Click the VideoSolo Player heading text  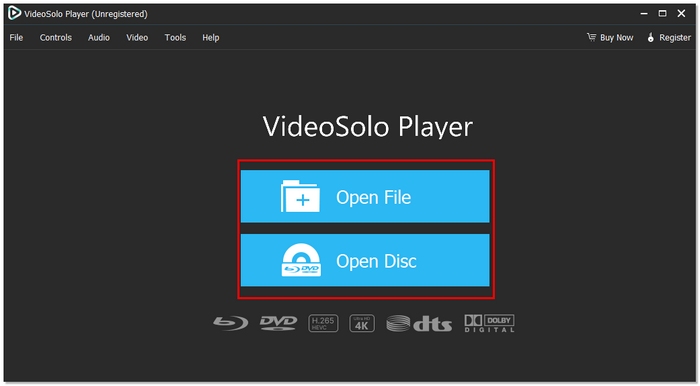[367, 127]
